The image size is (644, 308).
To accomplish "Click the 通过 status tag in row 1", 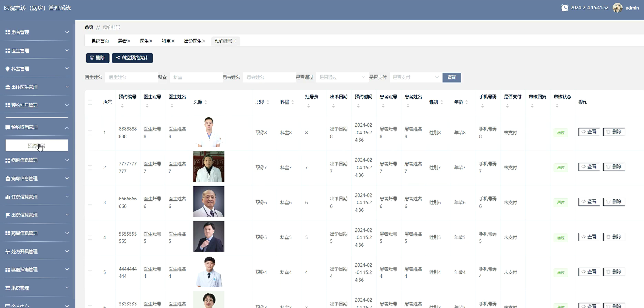I will (x=561, y=133).
